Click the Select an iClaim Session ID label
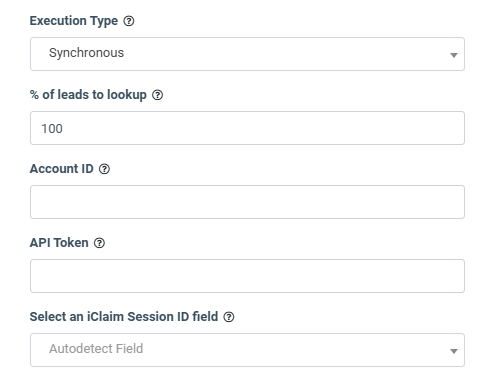 pos(124,317)
